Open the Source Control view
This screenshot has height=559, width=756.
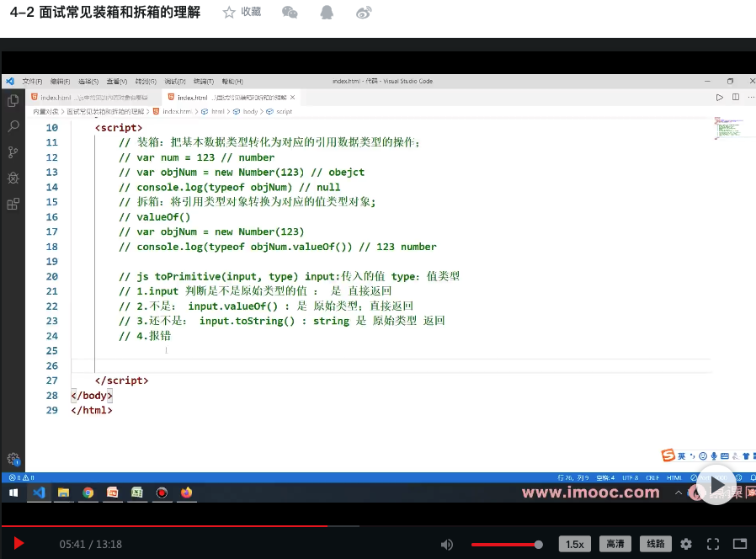tap(13, 152)
